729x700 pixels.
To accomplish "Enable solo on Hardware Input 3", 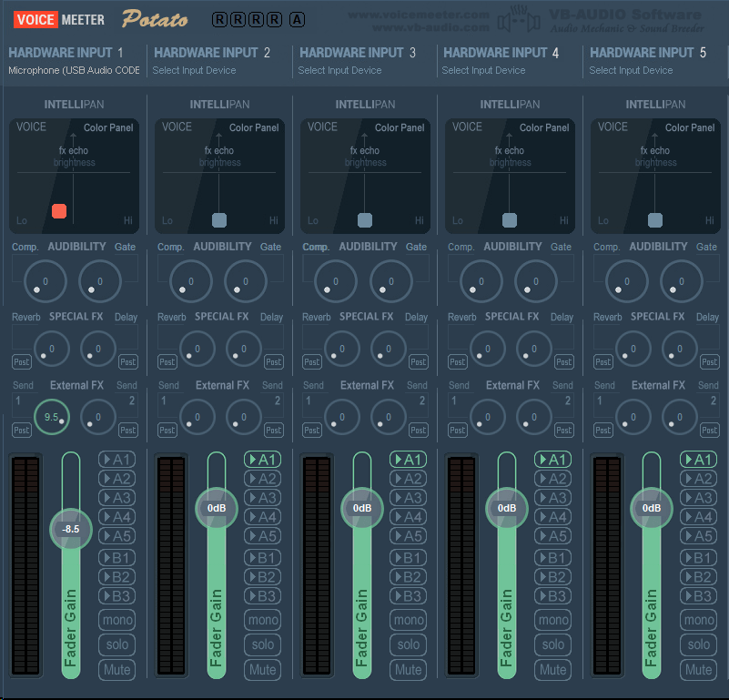I will [409, 644].
